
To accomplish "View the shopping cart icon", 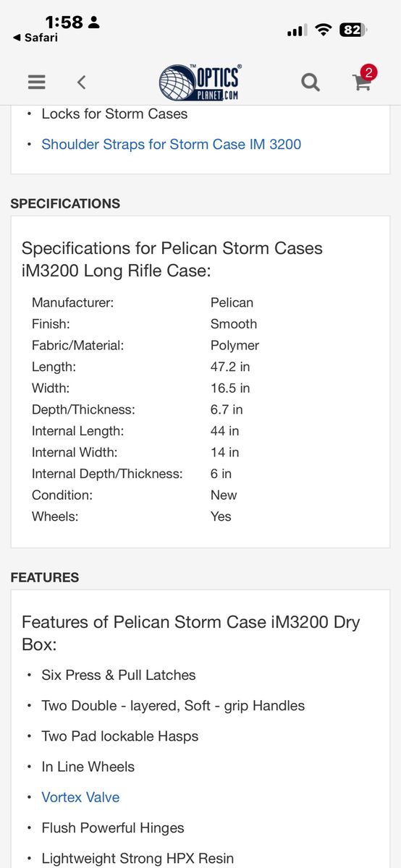I will 361,83.
